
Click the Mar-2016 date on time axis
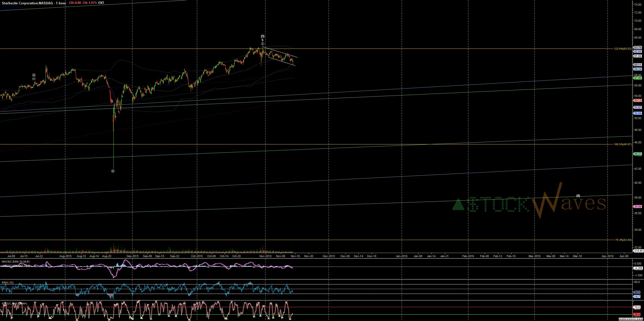pos(534,256)
